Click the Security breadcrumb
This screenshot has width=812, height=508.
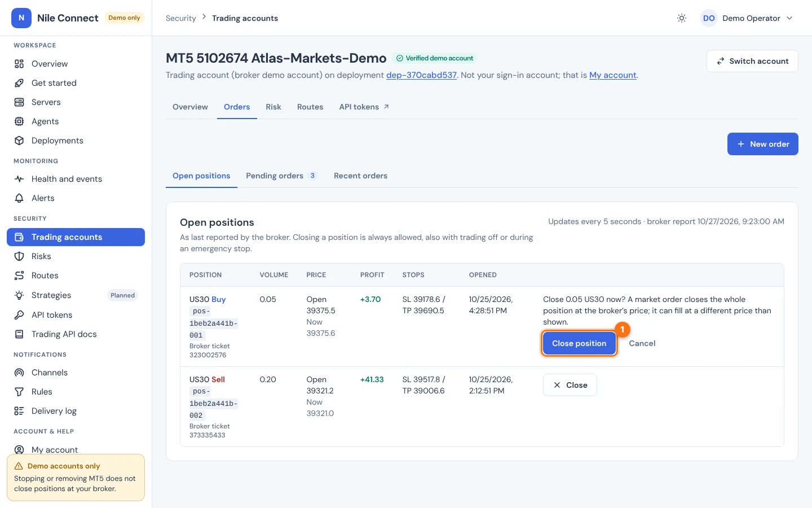[x=180, y=18]
